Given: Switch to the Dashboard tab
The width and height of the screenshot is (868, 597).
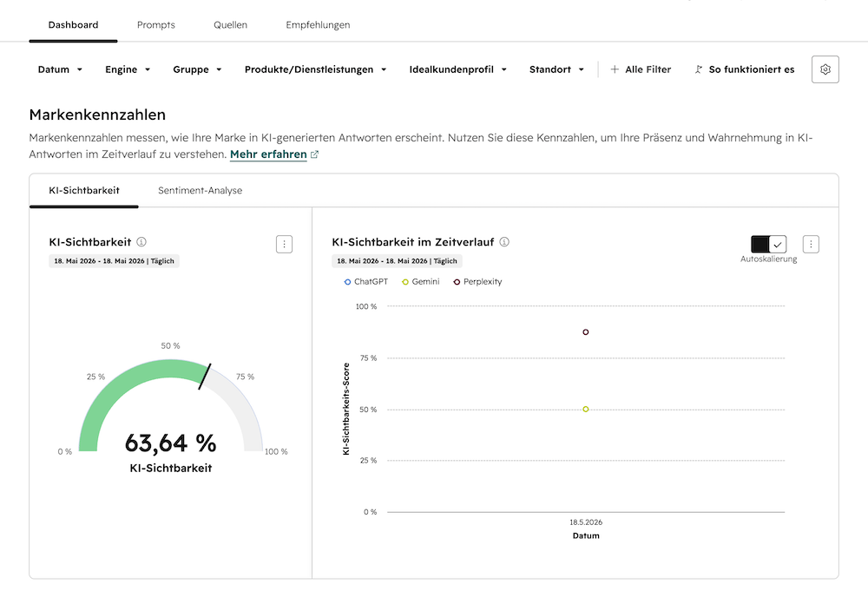Looking at the screenshot, I should pos(73,25).
